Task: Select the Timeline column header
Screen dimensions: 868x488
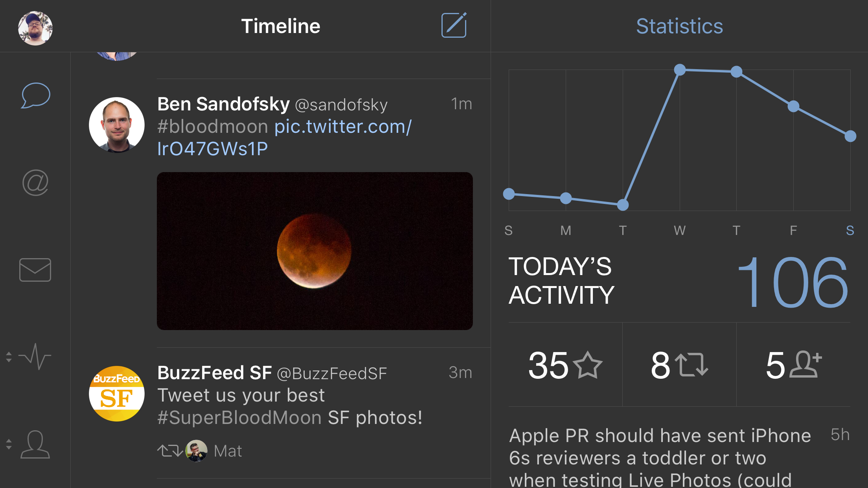Action: pyautogui.click(x=281, y=26)
